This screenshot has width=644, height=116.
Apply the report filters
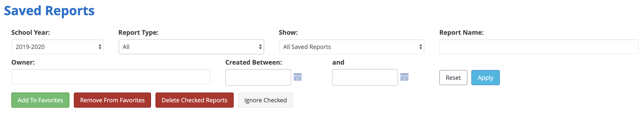coord(486,78)
